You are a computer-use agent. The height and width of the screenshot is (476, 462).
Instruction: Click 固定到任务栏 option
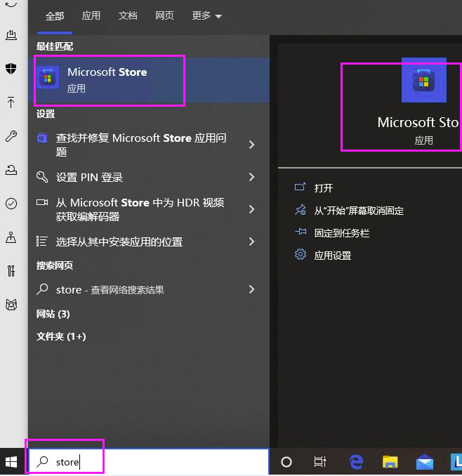pyautogui.click(x=342, y=233)
